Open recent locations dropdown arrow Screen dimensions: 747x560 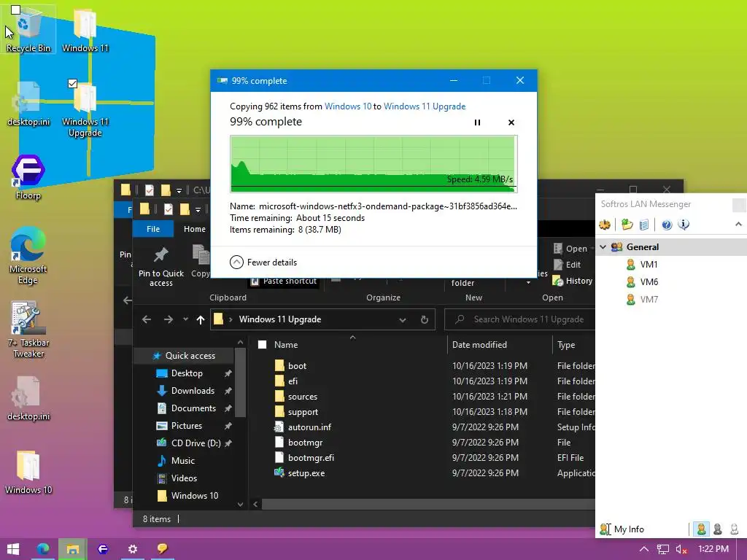(185, 319)
